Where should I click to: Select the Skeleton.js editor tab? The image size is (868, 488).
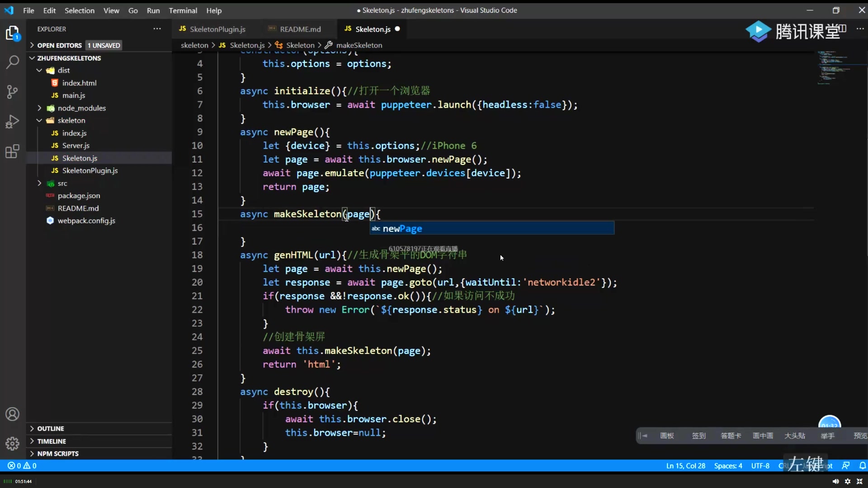tap(373, 29)
